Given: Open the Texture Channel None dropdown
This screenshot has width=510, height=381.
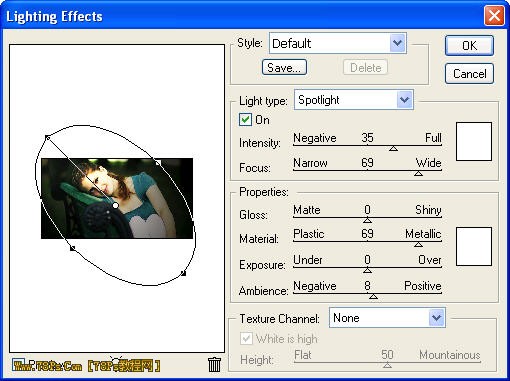Looking at the screenshot, I should [x=387, y=318].
